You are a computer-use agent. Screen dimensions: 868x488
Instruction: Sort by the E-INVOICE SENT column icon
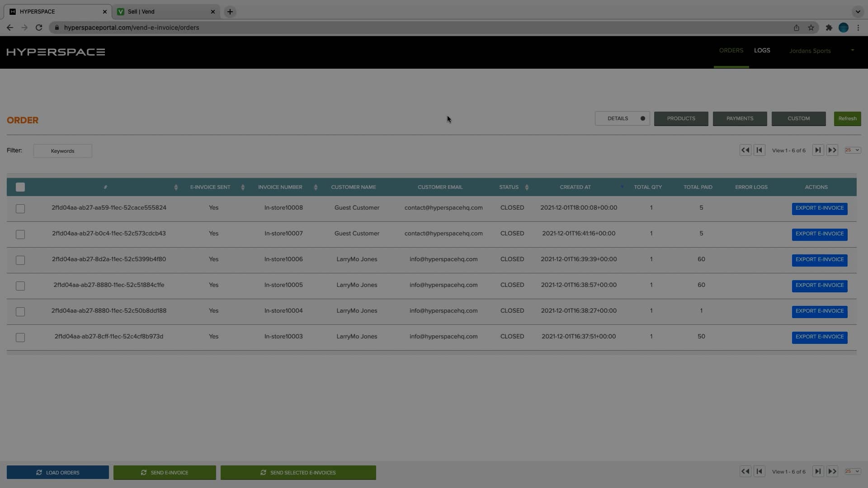(242, 187)
